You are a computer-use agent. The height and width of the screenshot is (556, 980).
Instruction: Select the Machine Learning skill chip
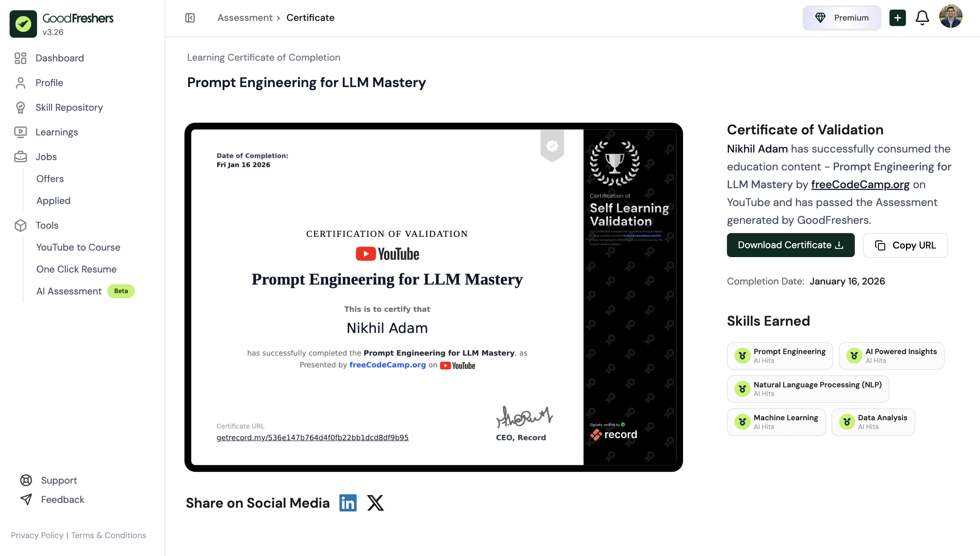(x=776, y=422)
